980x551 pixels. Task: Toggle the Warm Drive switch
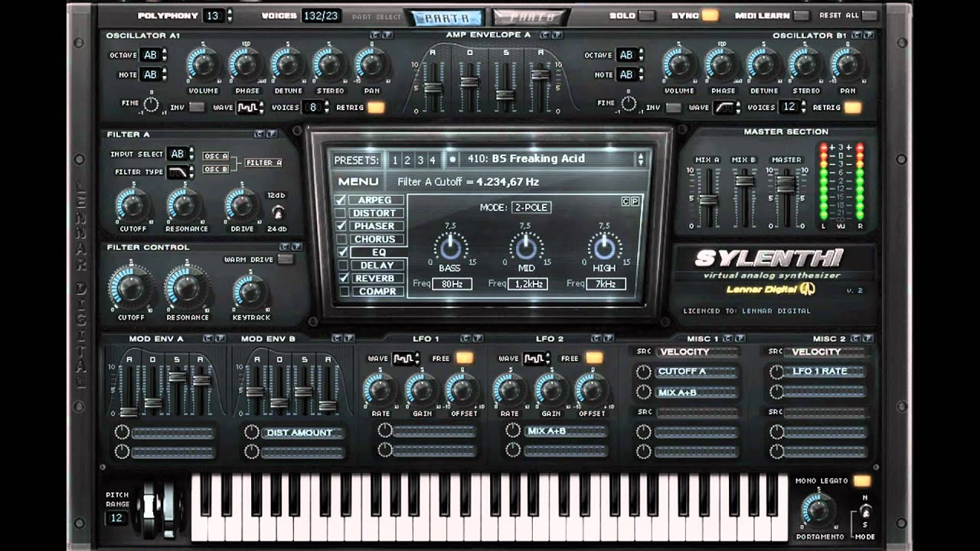click(x=286, y=259)
